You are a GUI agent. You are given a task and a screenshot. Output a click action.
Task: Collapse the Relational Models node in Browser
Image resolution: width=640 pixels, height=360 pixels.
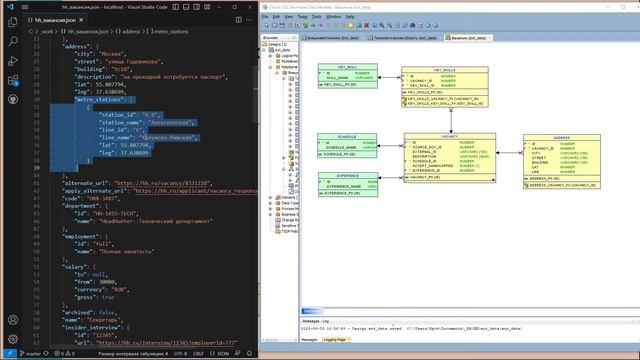pyautogui.click(x=270, y=67)
